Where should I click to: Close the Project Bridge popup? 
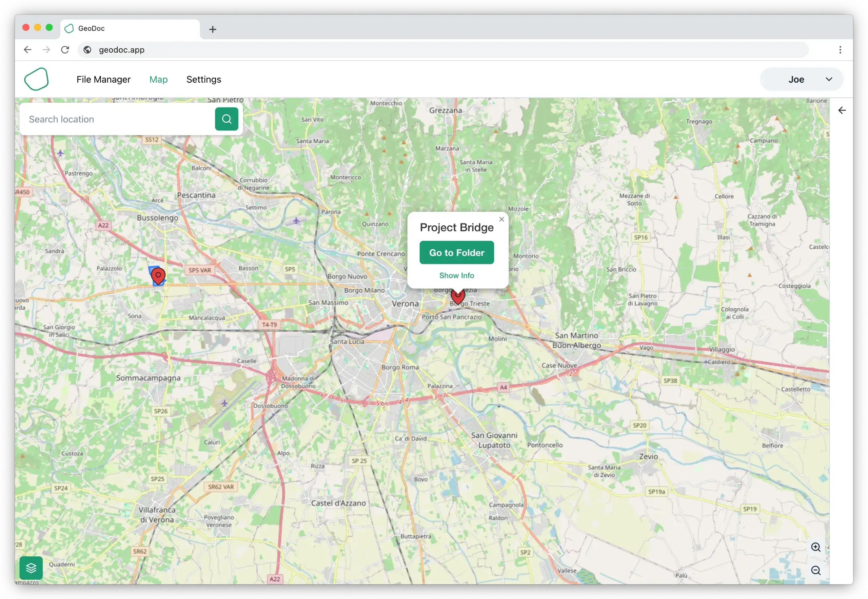tap(501, 219)
